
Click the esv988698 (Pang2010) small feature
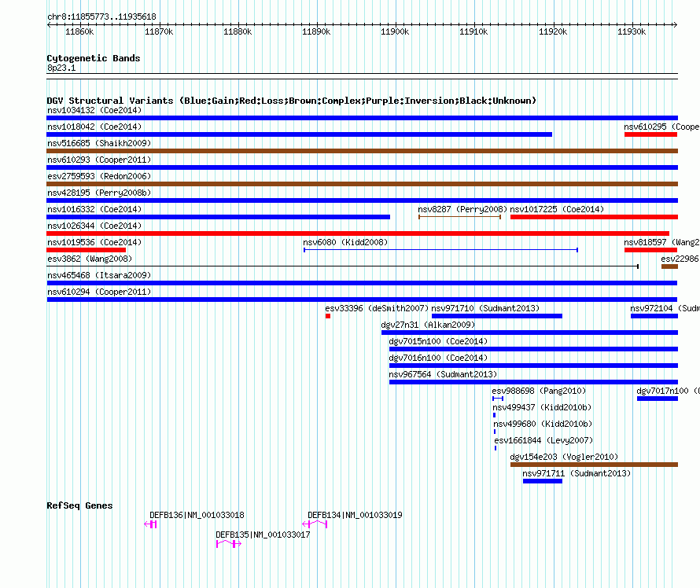click(x=498, y=399)
